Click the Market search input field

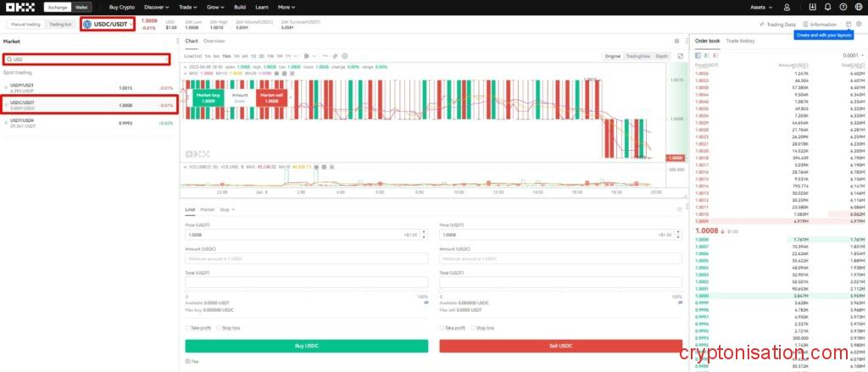85,59
